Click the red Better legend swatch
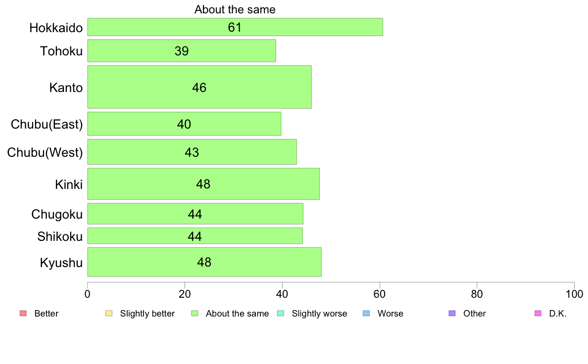 tap(23, 314)
